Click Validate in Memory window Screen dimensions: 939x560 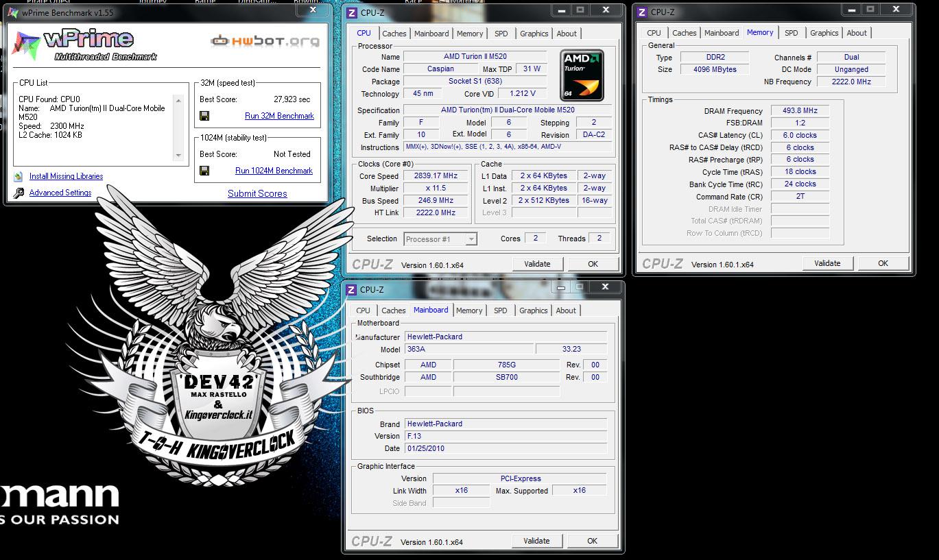pos(827,263)
